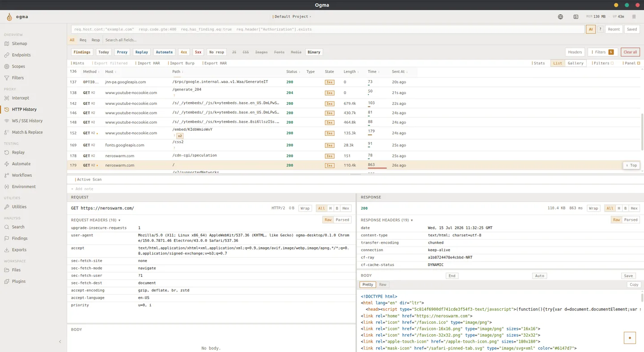The height and width of the screenshot is (352, 644).
Task: Sort table by Host column
Action: tap(110, 72)
